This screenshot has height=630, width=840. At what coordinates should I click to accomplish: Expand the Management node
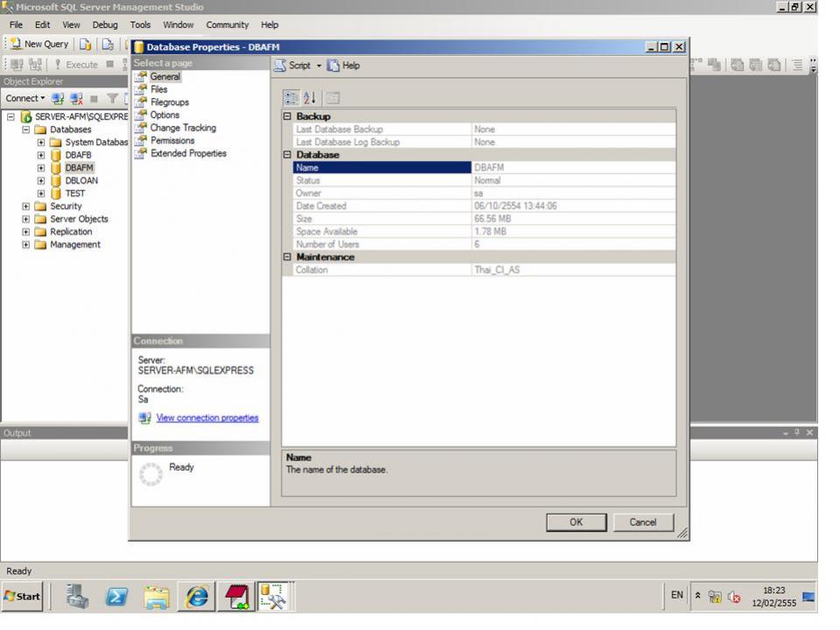(25, 245)
